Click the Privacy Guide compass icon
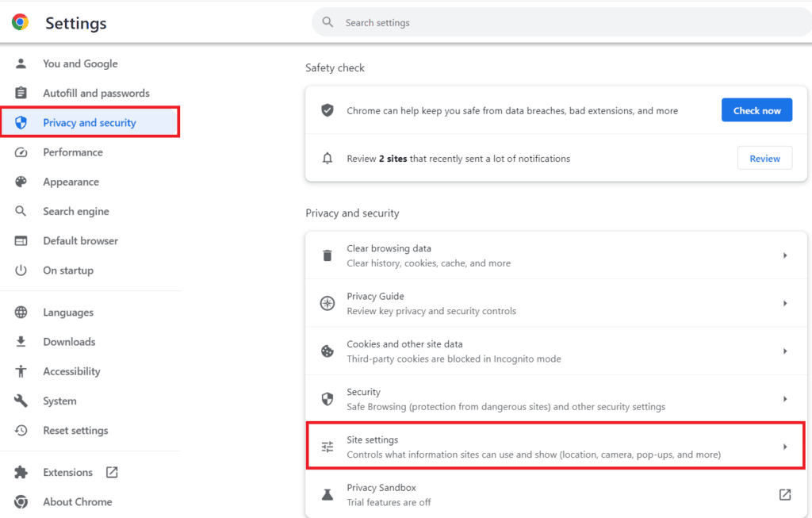 (327, 303)
